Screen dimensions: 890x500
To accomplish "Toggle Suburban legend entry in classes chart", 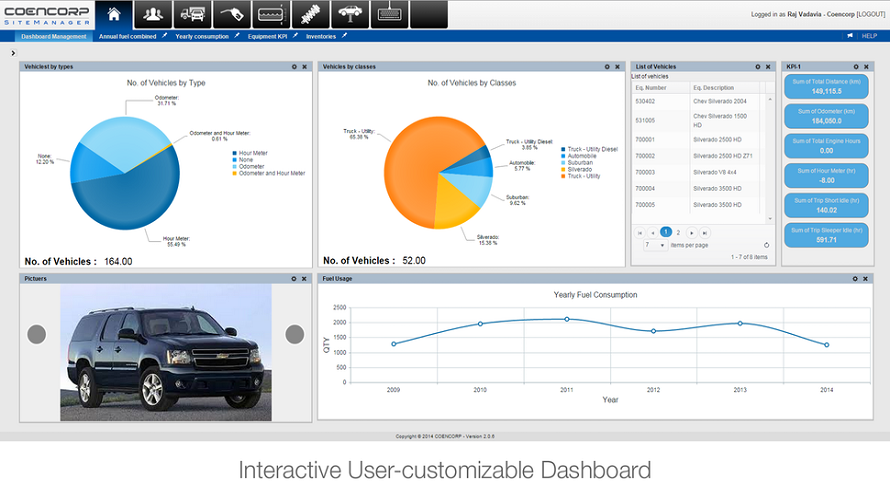I will click(x=577, y=162).
